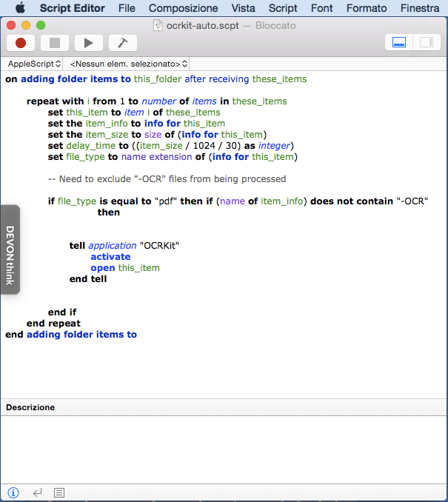The image size is (448, 502).
Task: Open the AppleScript language dropdown
Action: pos(34,64)
